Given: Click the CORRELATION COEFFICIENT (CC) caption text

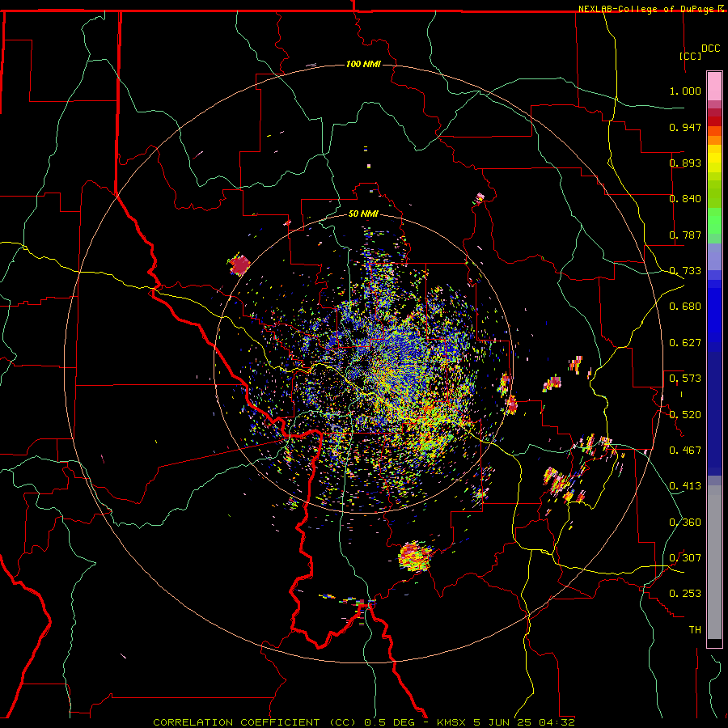Looking at the screenshot, I should [x=256, y=722].
